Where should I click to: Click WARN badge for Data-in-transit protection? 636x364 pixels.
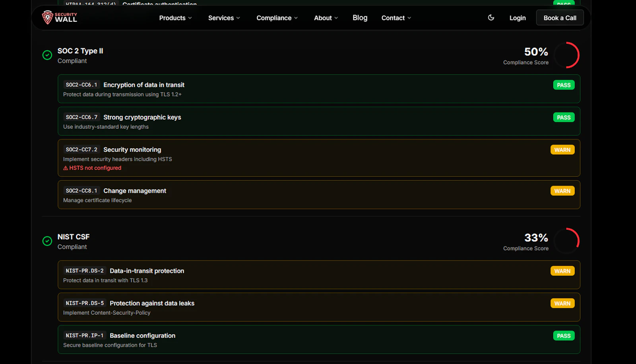pyautogui.click(x=562, y=271)
